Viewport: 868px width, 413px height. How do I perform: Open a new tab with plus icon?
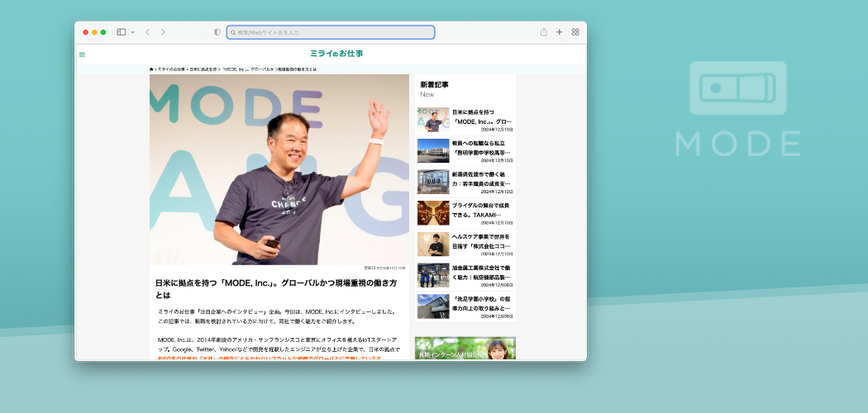click(x=560, y=32)
